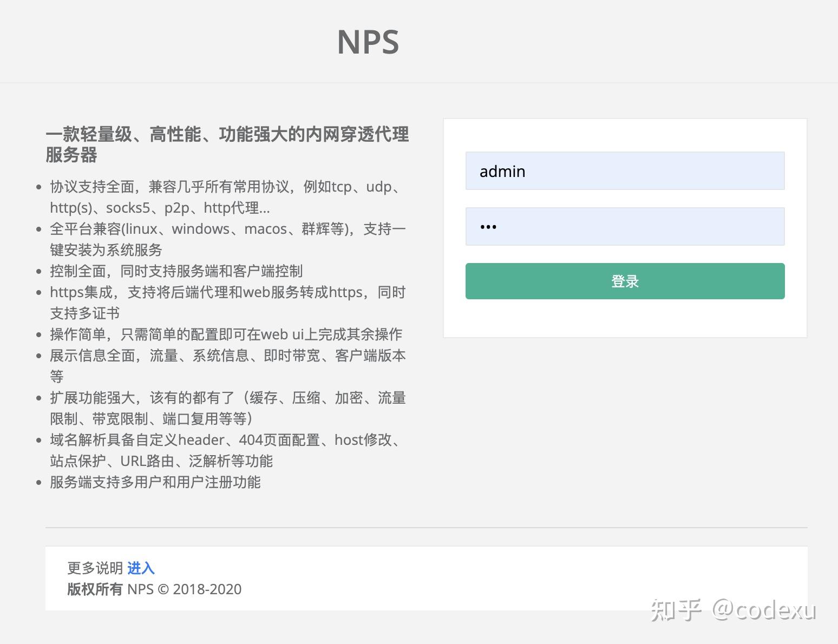838x644 pixels.
Task: Click the bullet mentioning 全平台兼容 linux windows
Action: tap(226, 239)
